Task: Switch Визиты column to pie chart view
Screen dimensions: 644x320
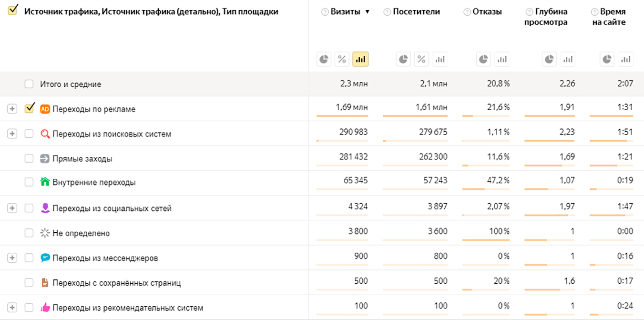Action: pos(324,59)
